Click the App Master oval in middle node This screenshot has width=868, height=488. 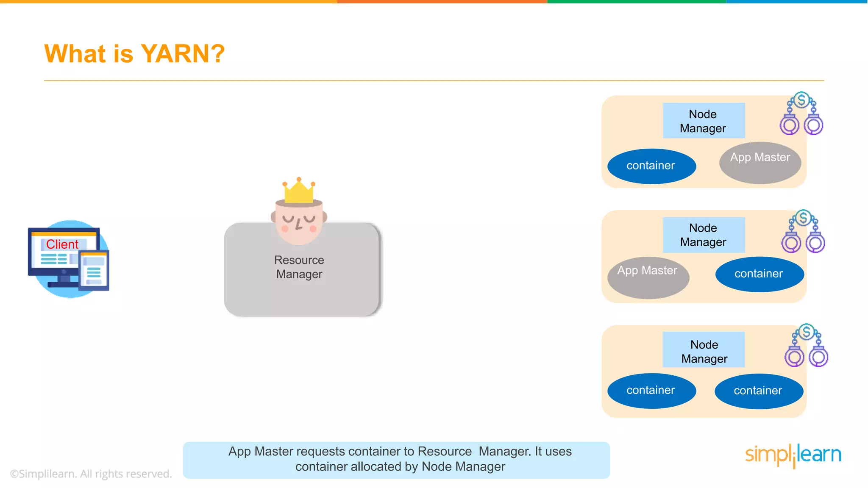click(648, 277)
